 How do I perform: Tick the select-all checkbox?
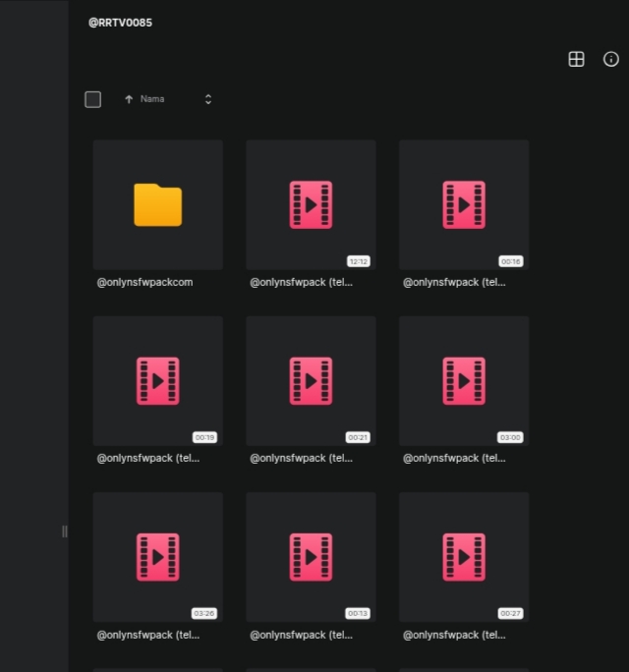click(x=93, y=99)
